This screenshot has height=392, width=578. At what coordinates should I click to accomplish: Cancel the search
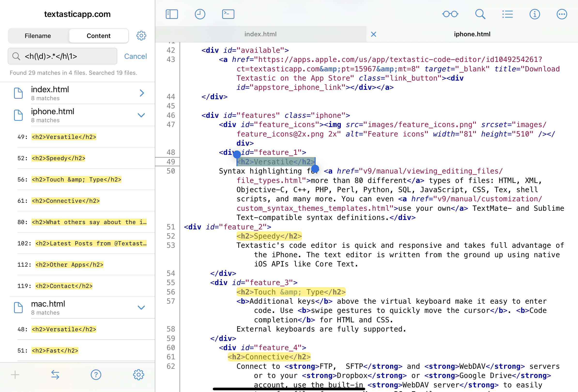136,56
